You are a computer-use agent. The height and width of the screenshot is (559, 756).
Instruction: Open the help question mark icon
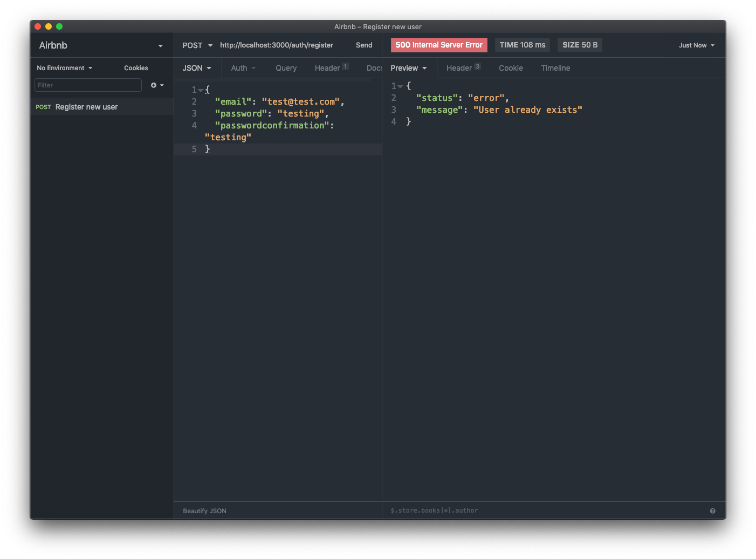[712, 511]
